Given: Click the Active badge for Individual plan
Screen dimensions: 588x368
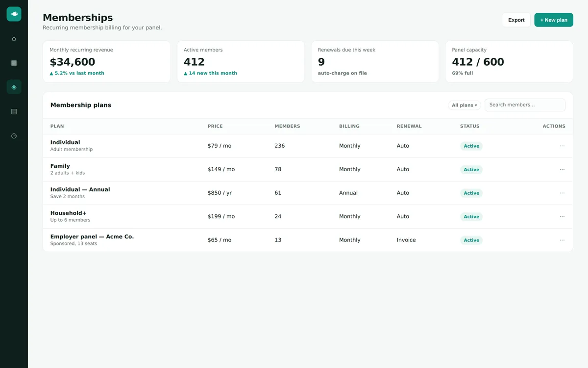Looking at the screenshot, I should point(471,146).
